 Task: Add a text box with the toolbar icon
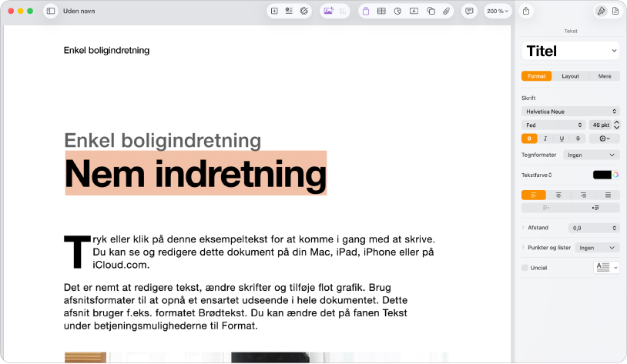(414, 12)
